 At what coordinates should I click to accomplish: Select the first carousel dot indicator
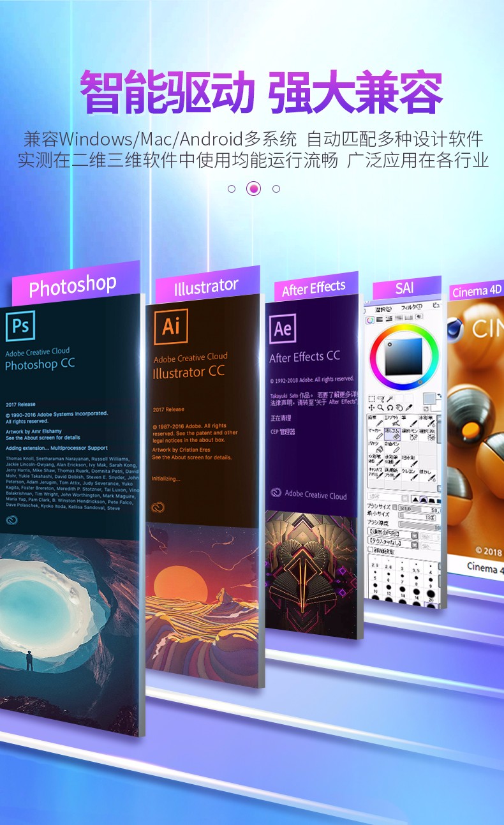point(232,189)
